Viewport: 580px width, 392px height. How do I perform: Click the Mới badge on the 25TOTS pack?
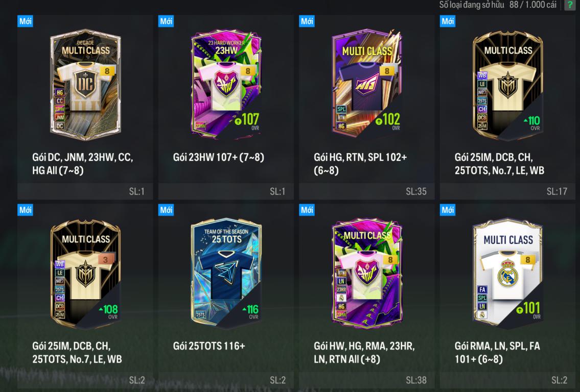click(166, 210)
